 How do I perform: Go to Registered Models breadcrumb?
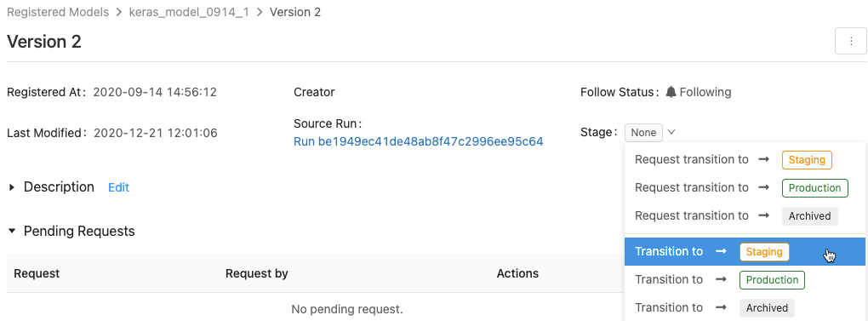tap(58, 12)
